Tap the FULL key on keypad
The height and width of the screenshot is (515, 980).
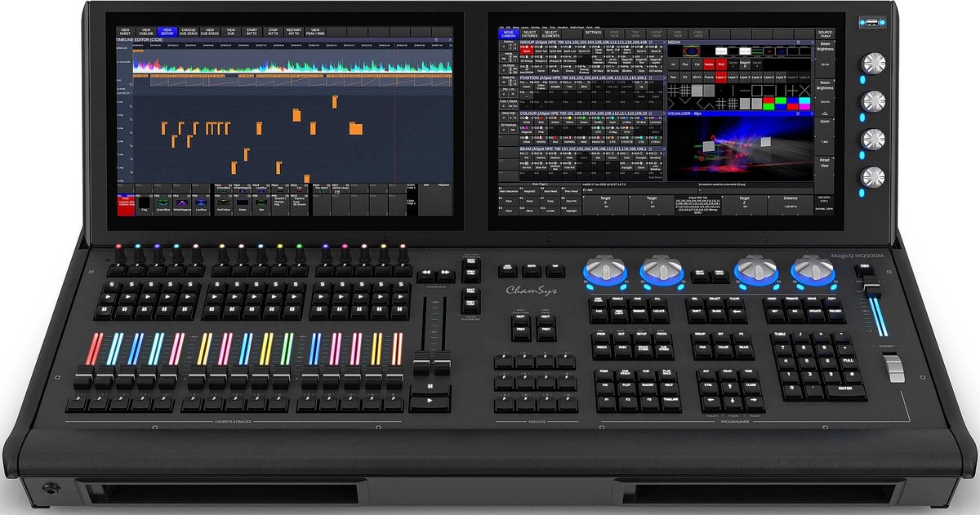[848, 363]
